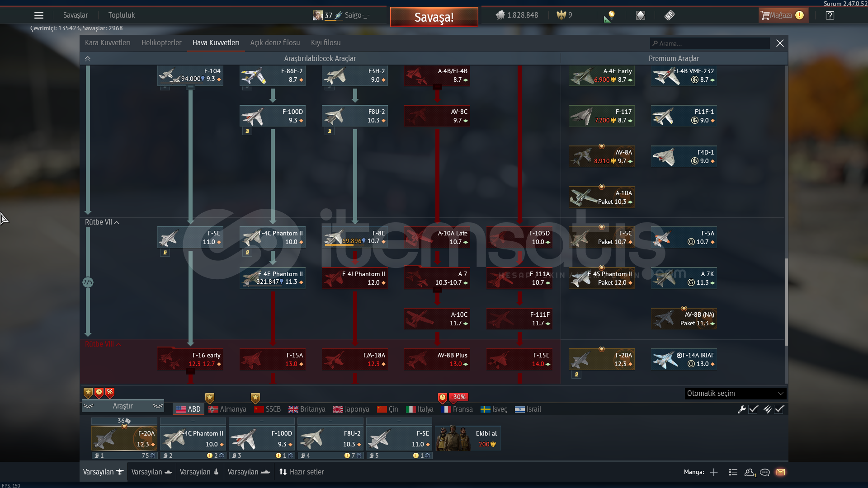Expand the bar above F-100D crew slot
The width and height of the screenshot is (868, 488).
click(x=262, y=421)
